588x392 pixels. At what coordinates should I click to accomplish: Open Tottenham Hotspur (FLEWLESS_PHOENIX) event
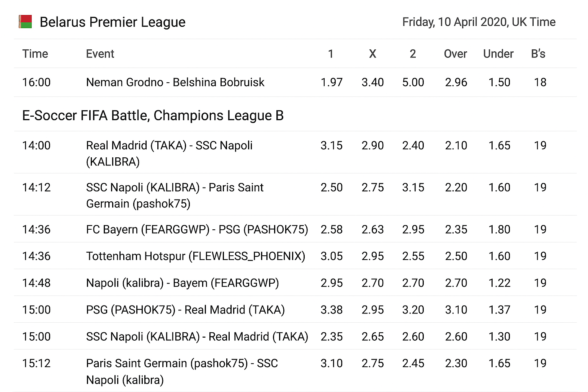point(195,256)
